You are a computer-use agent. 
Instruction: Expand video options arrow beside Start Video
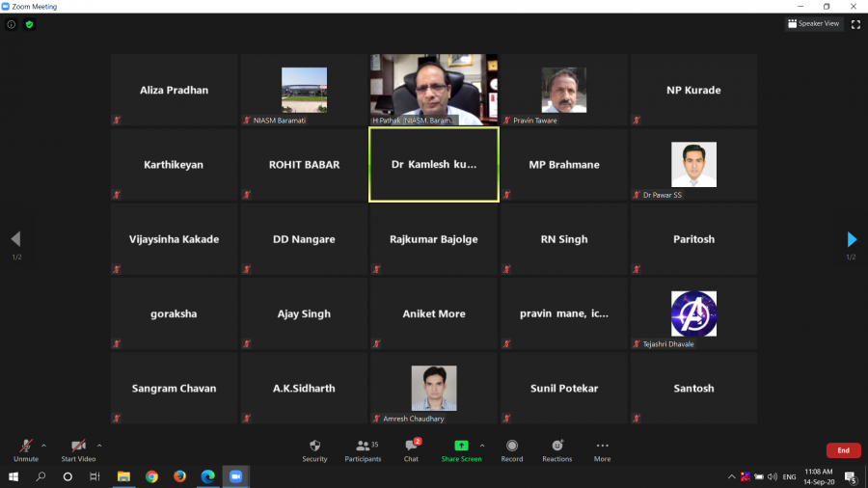tap(99, 446)
